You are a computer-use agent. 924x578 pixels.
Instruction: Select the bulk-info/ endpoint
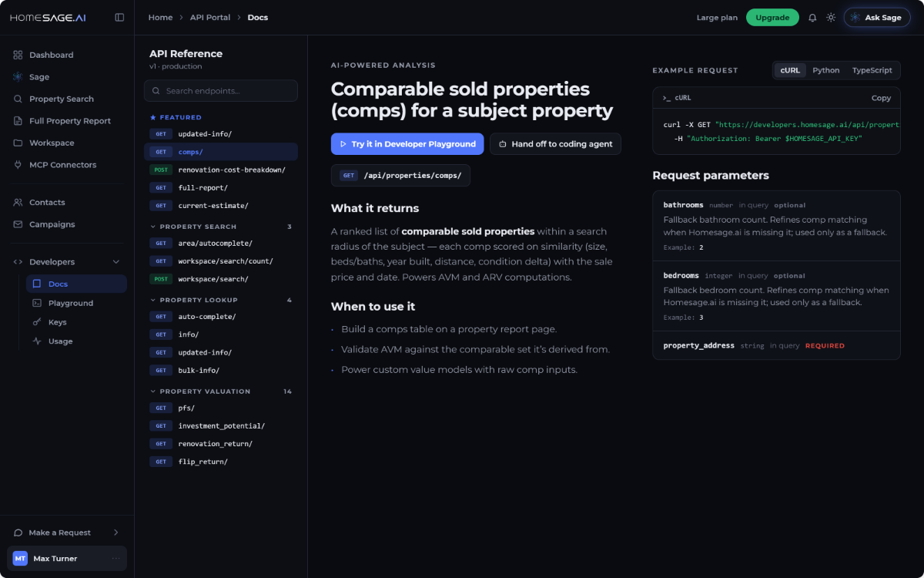pyautogui.click(x=221, y=371)
